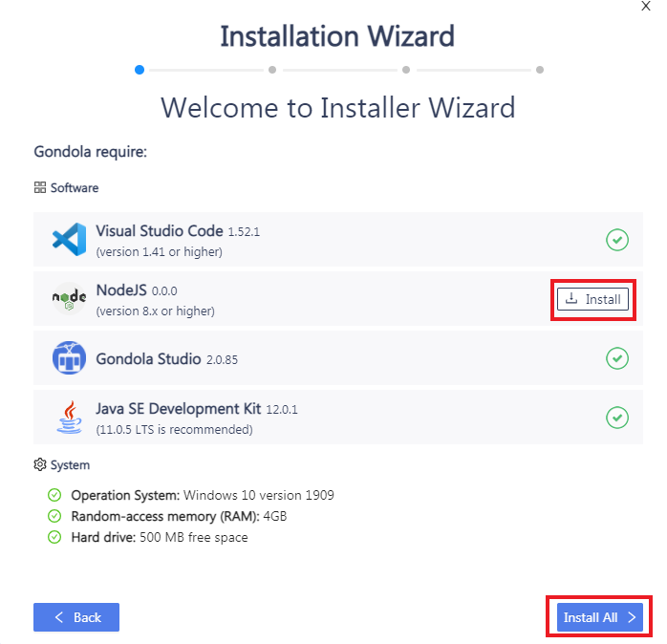Click the 'Welcome to Installer Wizard' heading
The width and height of the screenshot is (667, 644).
coord(337,107)
